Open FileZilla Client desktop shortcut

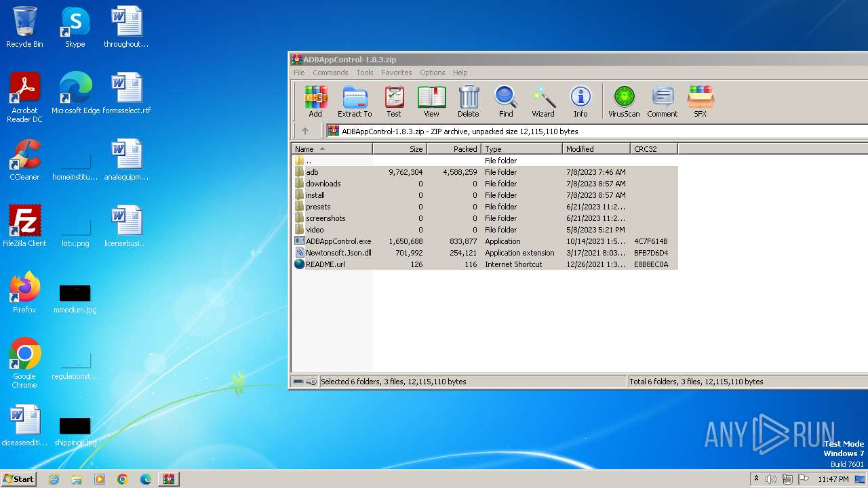tap(24, 226)
